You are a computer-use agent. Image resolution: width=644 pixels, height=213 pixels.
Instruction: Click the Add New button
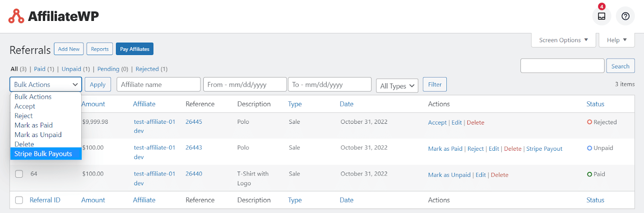[69, 49]
